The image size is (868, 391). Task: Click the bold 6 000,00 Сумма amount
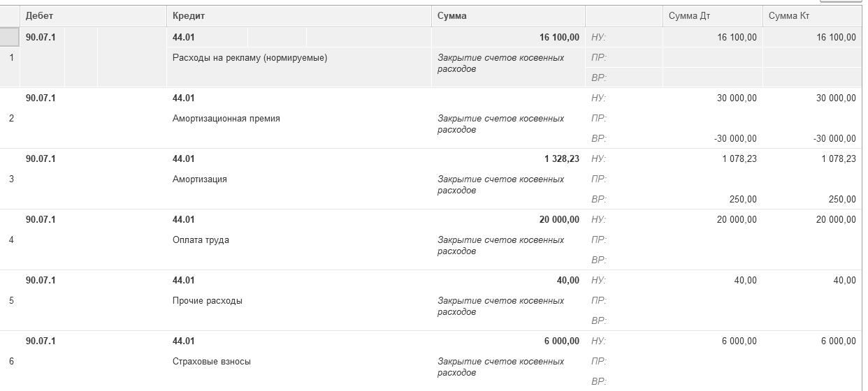click(x=561, y=341)
